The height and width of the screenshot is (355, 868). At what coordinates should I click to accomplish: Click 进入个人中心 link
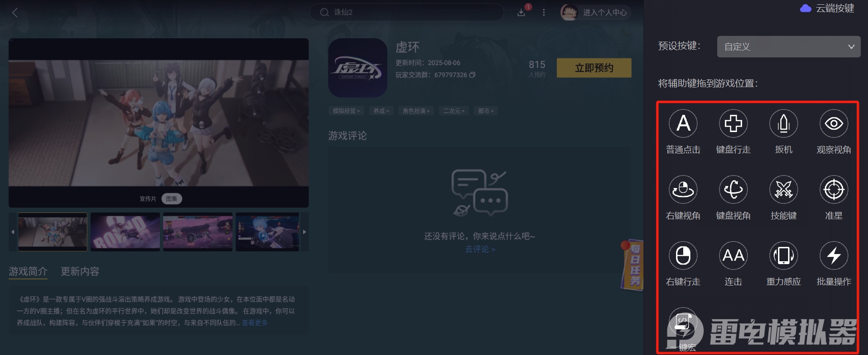click(x=605, y=12)
